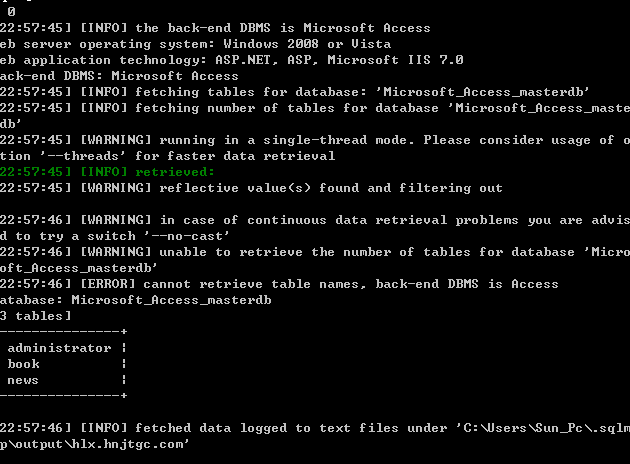Click the 'news' table entry
Viewport: 630px width, 464px height.
point(22,380)
